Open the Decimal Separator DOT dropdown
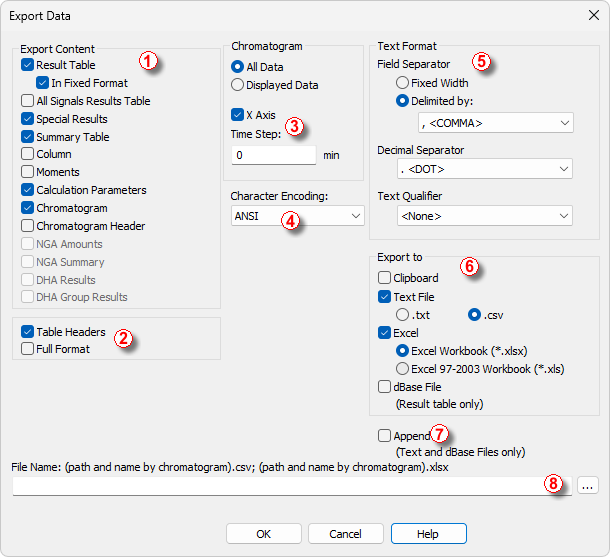610x557 pixels. pos(485,169)
